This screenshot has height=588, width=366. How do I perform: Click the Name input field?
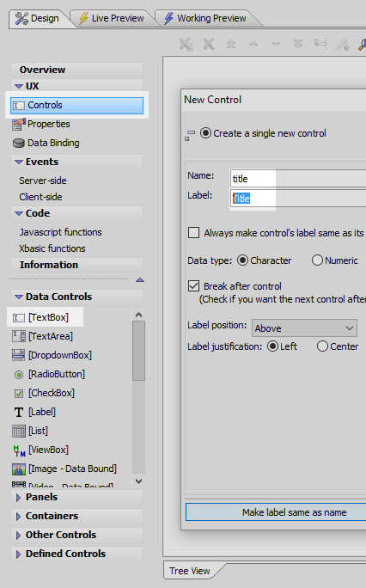(298, 179)
